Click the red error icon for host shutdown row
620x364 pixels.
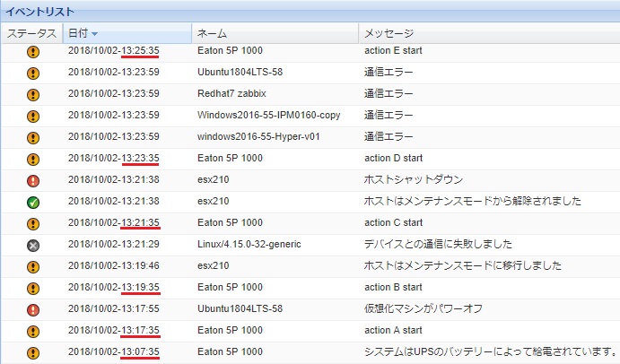[x=32, y=180]
